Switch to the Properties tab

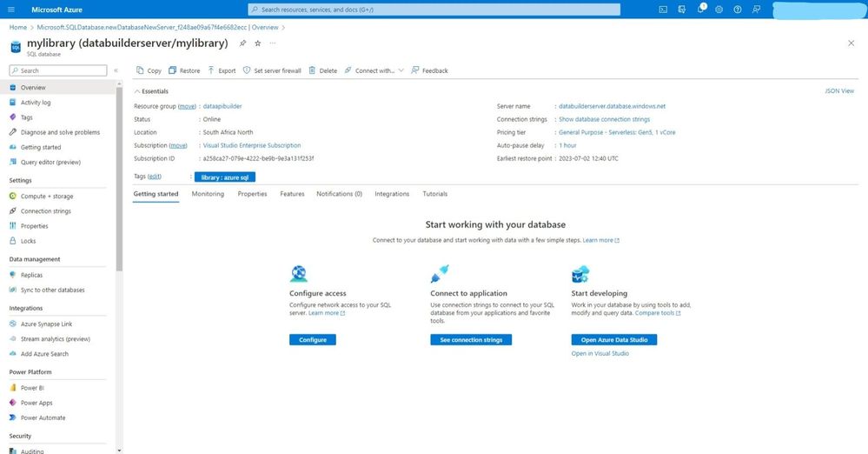[253, 194]
